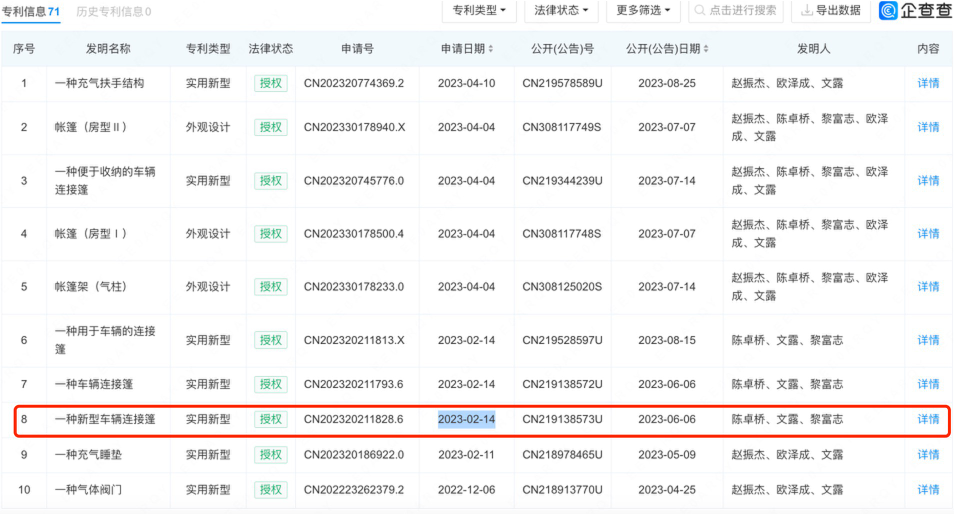Switch to the 历史专利信息 tab
The height and width of the screenshot is (514, 954).
pos(114,12)
